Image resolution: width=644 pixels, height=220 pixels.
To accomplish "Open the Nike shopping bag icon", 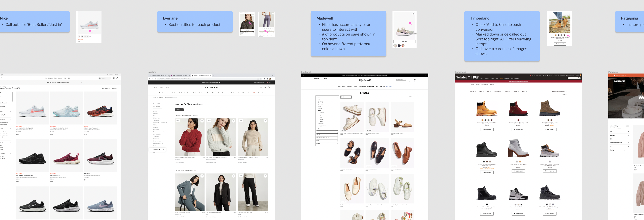I will (117, 78).
